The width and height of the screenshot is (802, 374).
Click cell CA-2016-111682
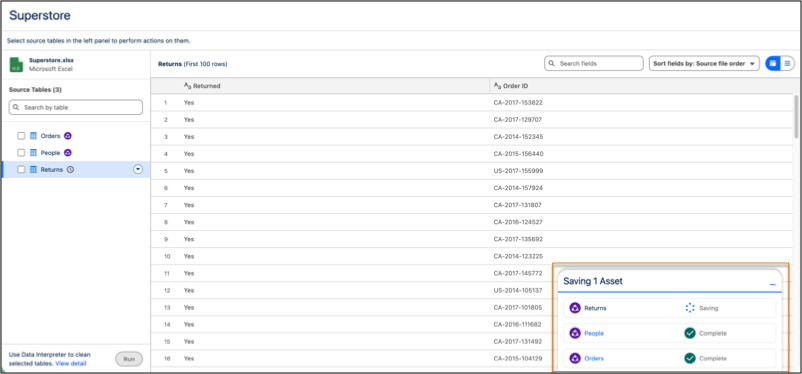tap(518, 324)
